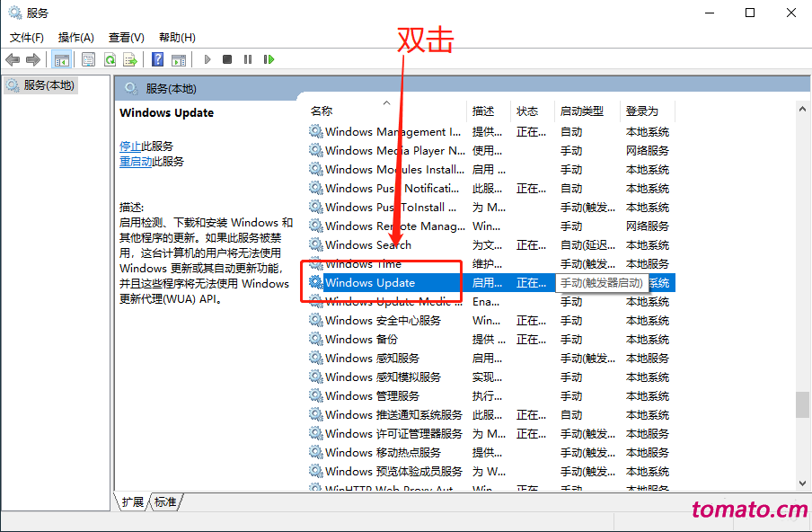Select the highlighted Windows Update service name
812x532 pixels.
(x=370, y=283)
